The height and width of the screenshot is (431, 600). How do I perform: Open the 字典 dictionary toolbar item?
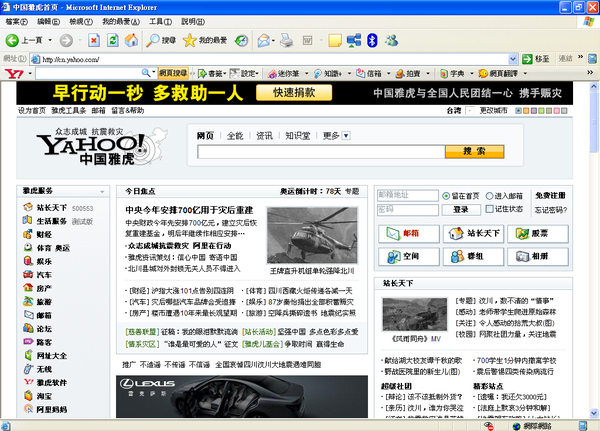tap(452, 73)
